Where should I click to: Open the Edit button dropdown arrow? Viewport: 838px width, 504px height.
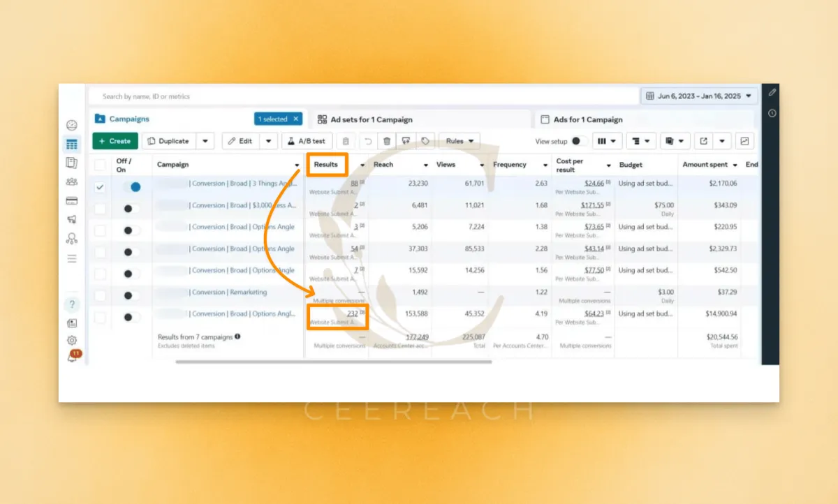[269, 141]
